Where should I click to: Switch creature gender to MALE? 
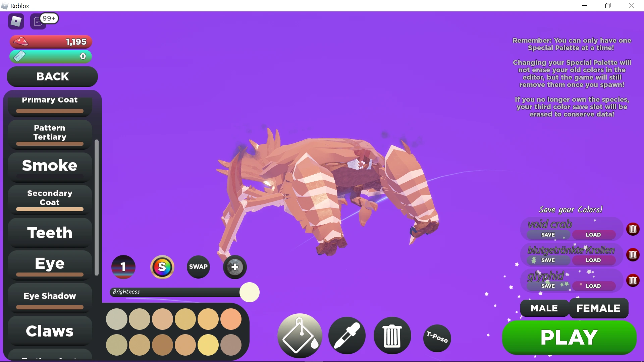pyautogui.click(x=543, y=308)
